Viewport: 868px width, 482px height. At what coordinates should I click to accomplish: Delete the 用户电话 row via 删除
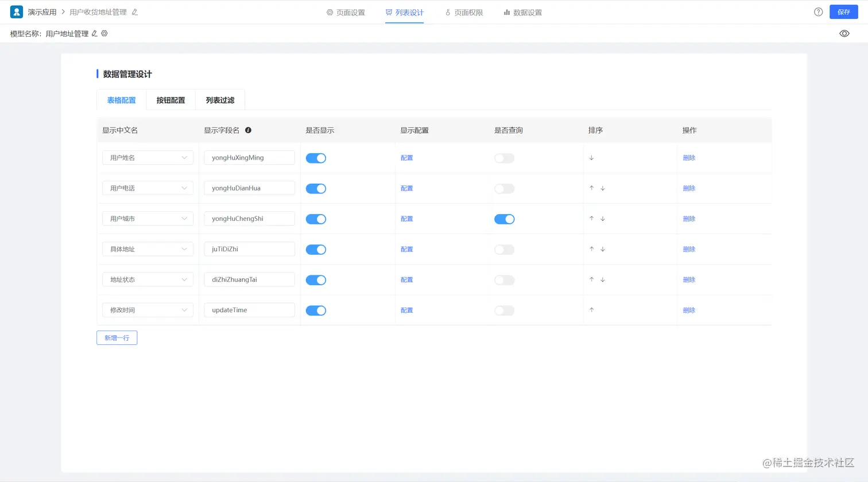click(x=689, y=188)
